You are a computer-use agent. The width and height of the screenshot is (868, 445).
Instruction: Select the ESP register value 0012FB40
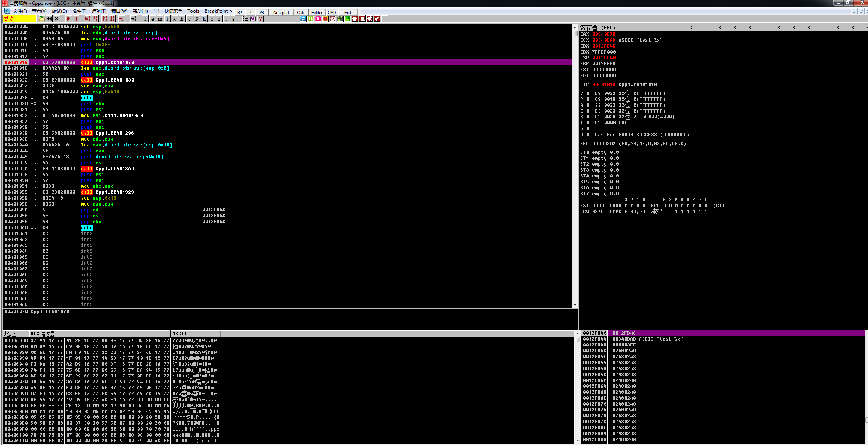604,58
